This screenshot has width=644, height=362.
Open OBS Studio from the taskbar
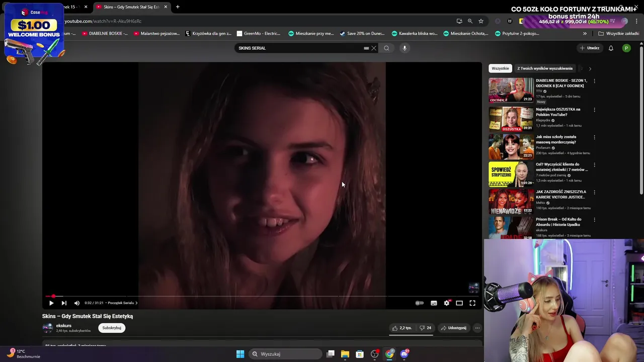[375, 354]
